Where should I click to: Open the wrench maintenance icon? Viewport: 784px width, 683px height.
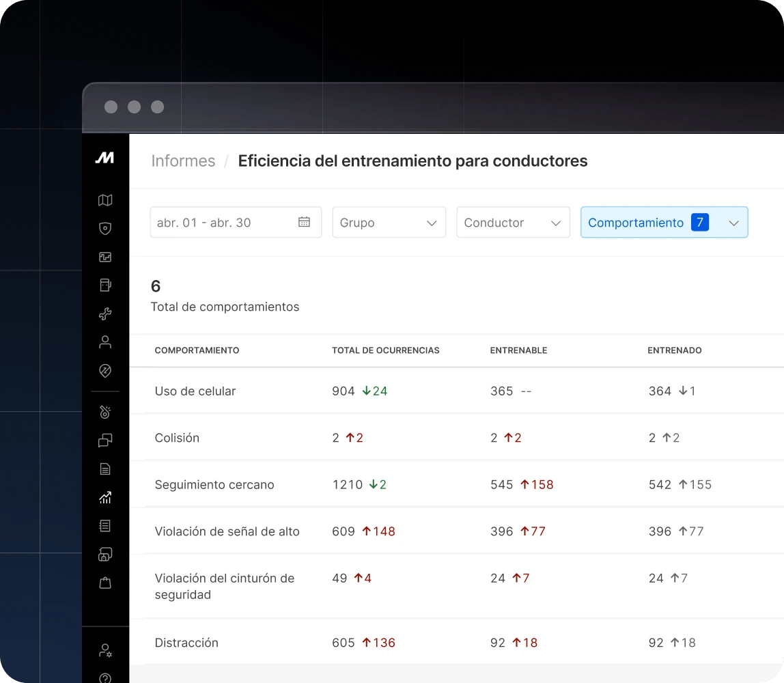[104, 314]
